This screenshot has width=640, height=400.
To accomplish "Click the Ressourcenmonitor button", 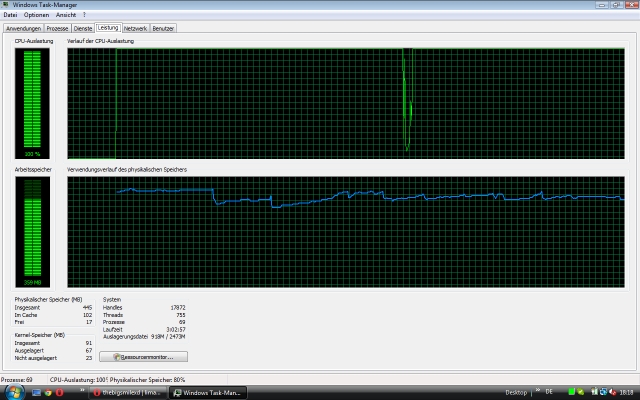I will click(x=143, y=357).
